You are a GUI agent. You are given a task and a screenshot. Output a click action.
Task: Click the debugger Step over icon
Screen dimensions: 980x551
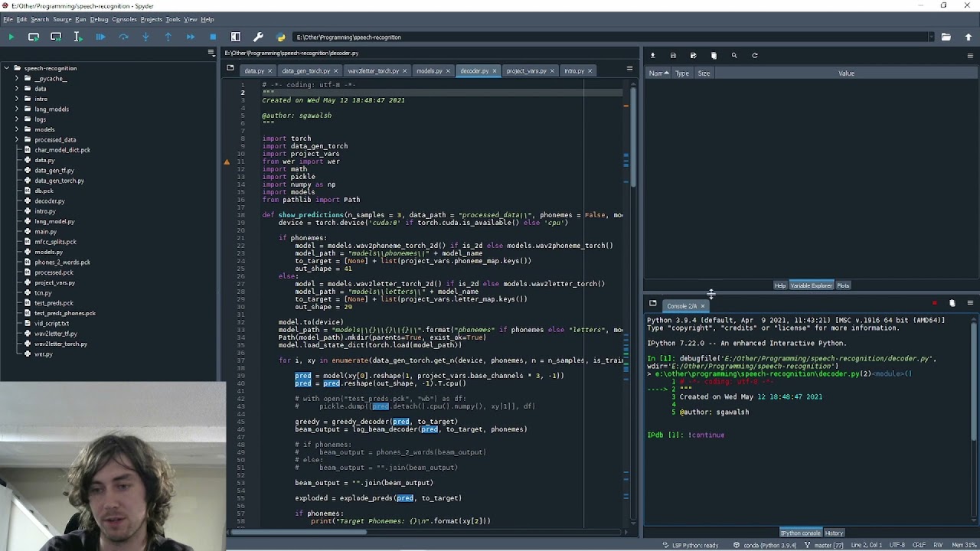(123, 37)
